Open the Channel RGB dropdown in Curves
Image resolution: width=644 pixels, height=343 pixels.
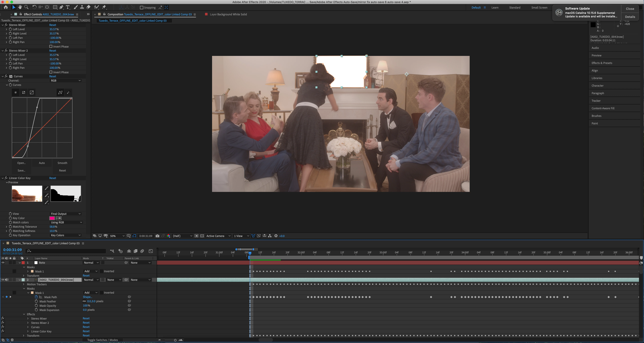(66, 81)
